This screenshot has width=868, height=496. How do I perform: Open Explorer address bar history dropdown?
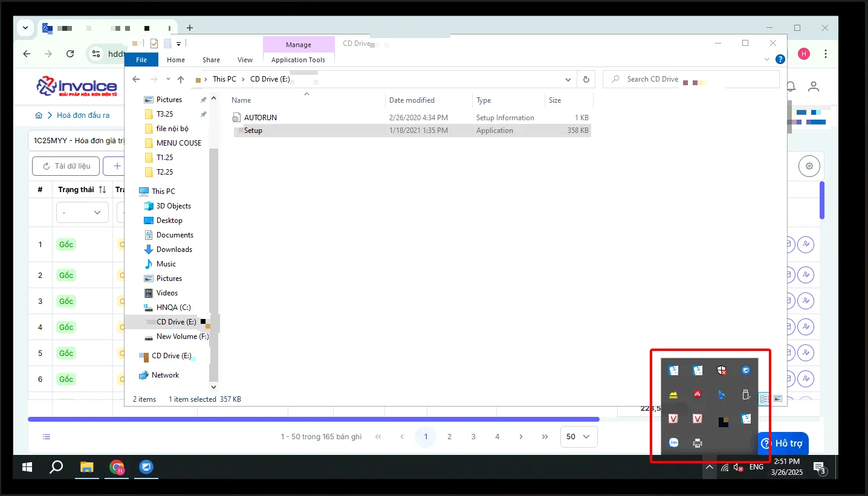[x=568, y=79]
